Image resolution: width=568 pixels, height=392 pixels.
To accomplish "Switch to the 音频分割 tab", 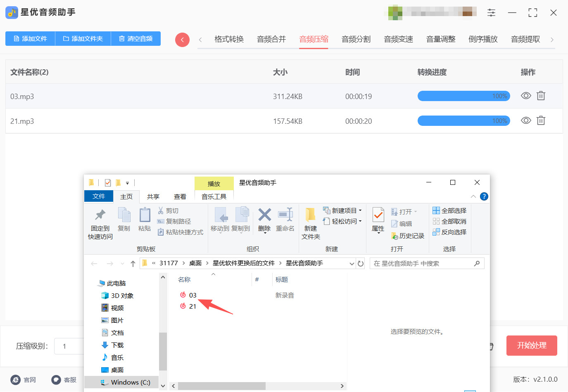I will [356, 39].
